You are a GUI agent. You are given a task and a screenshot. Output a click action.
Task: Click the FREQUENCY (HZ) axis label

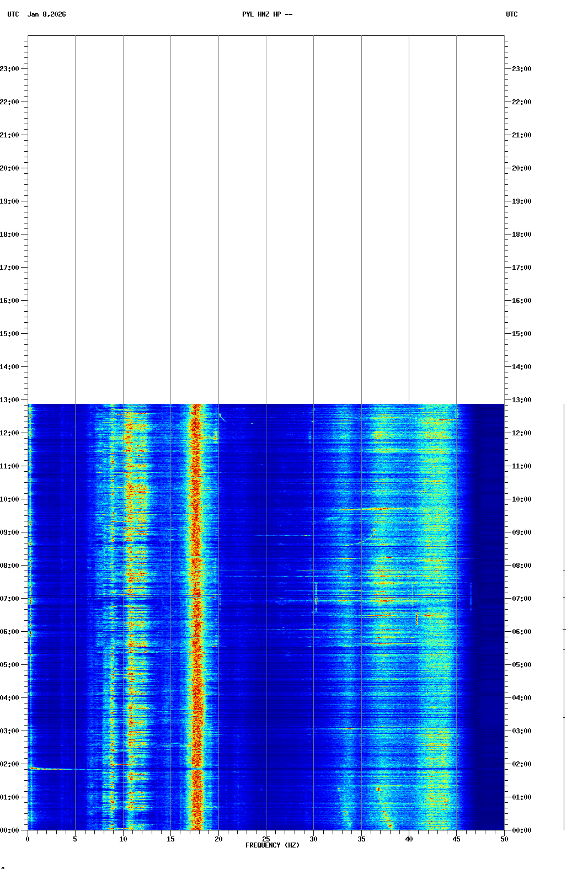pyautogui.click(x=272, y=845)
